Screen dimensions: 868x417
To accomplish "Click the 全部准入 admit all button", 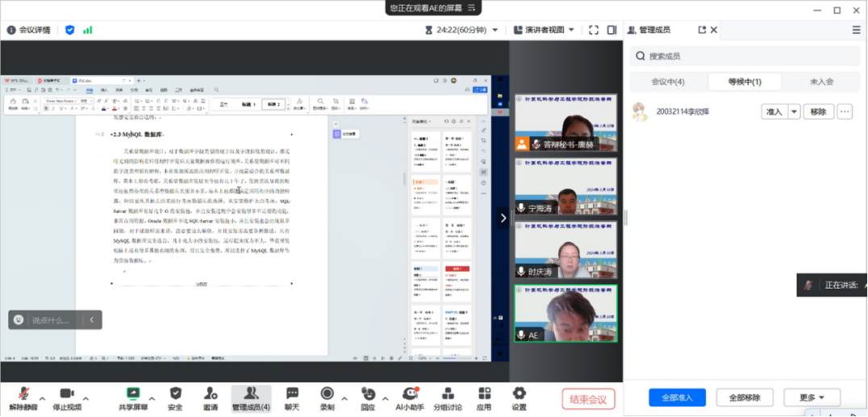I will tap(677, 398).
